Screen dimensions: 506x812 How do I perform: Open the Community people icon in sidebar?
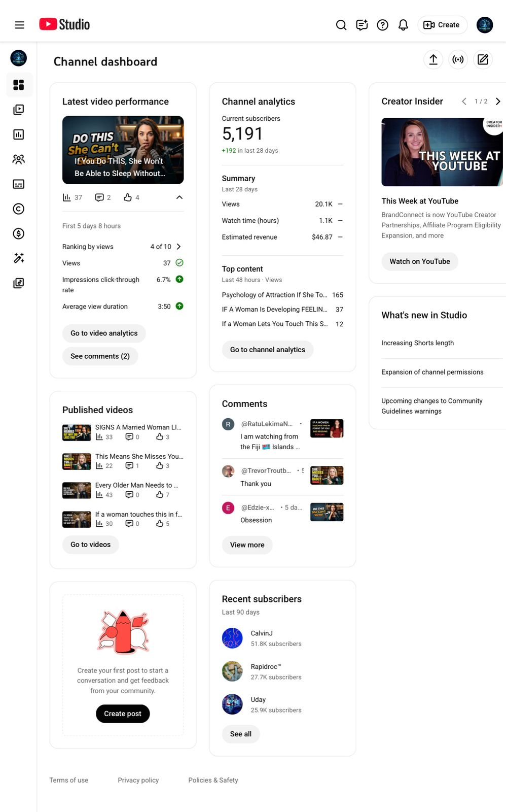click(x=19, y=159)
